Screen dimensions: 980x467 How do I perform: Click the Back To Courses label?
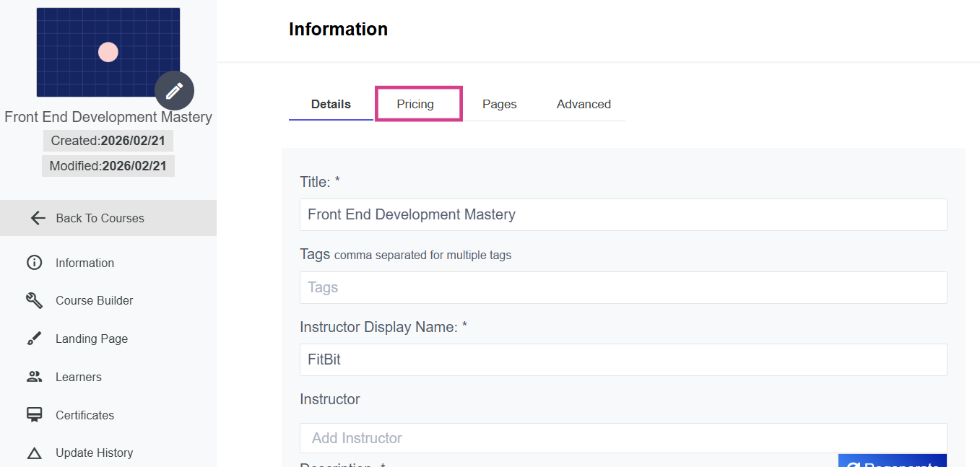pyautogui.click(x=100, y=218)
